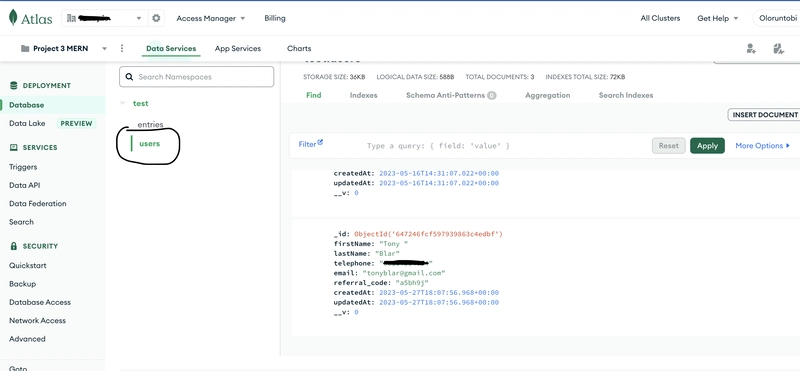800x371 pixels.
Task: Switch to the App Services tab
Action: pyautogui.click(x=238, y=48)
